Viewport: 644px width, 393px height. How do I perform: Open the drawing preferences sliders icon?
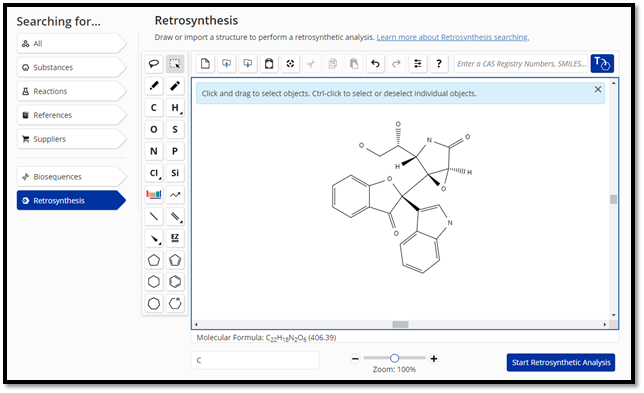click(418, 64)
